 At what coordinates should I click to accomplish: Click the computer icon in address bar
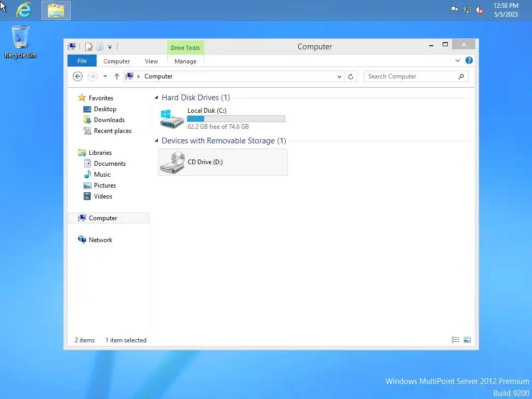pyautogui.click(x=129, y=76)
